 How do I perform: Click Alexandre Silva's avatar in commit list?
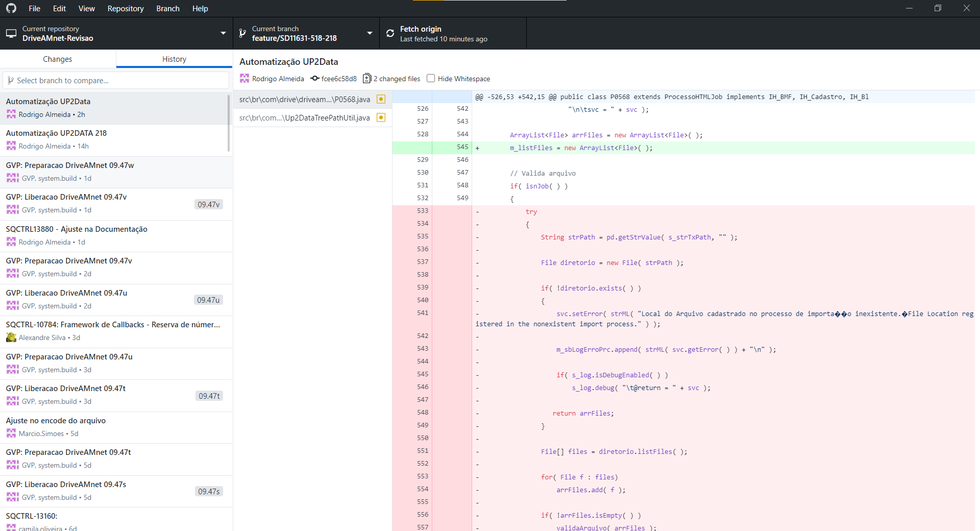click(11, 337)
